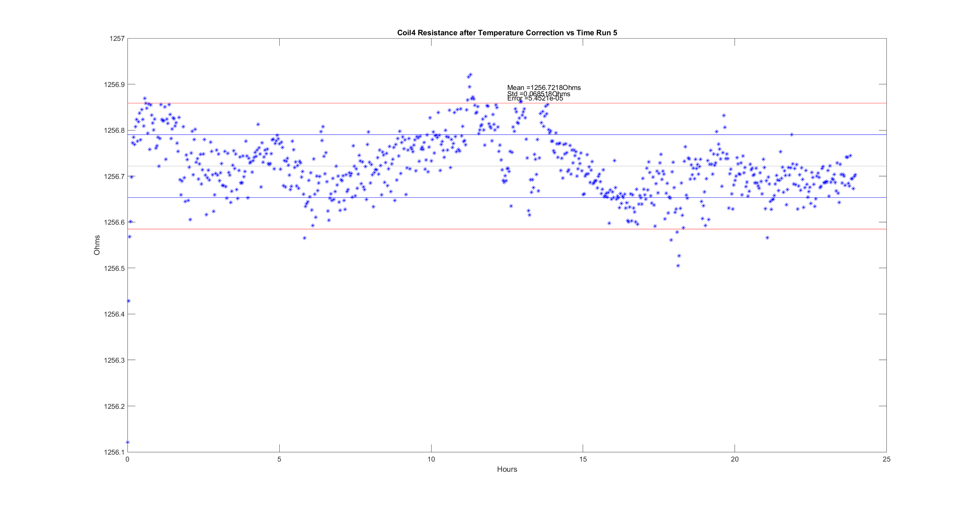Click the plot title mentioning Coil4 Resistance
The image size is (980, 508).
[x=507, y=33]
